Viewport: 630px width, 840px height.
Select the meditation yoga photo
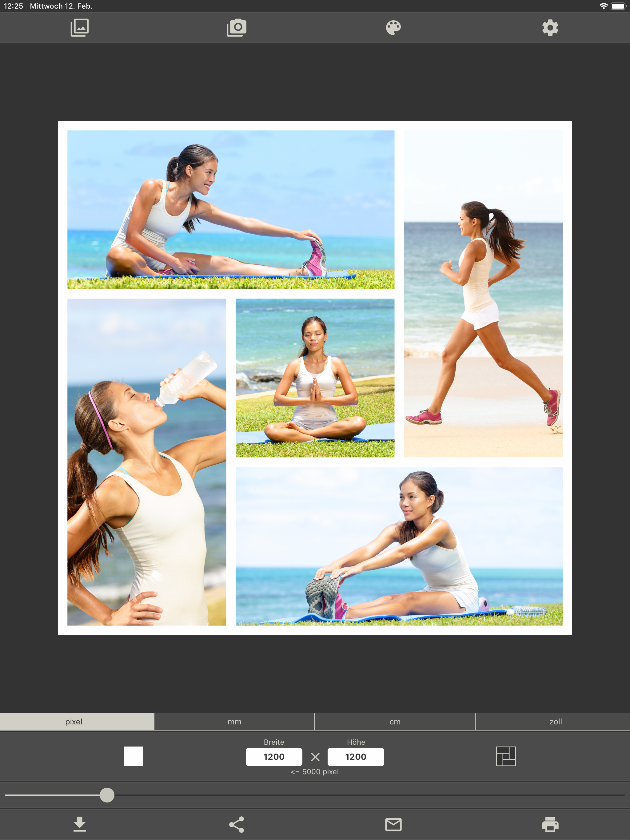pyautogui.click(x=315, y=378)
